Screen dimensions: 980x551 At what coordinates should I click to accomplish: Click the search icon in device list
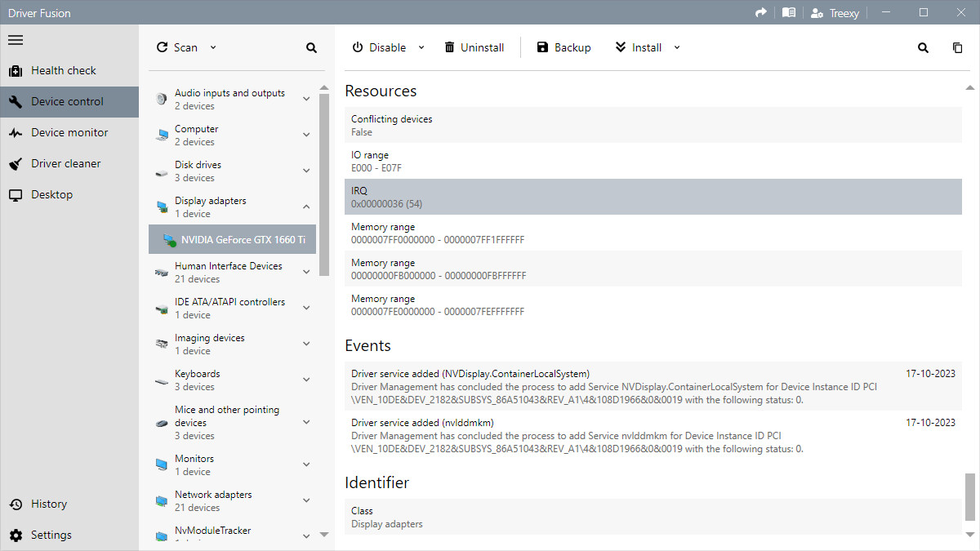311,48
